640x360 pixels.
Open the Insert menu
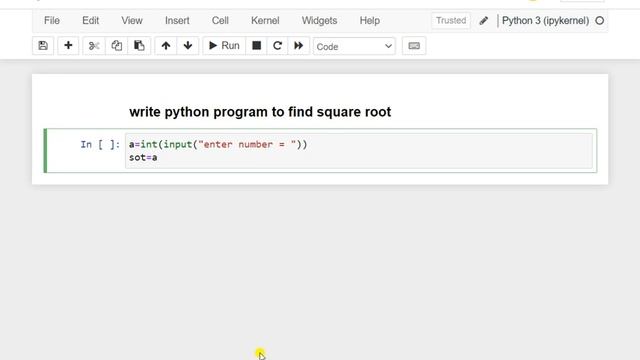coord(177,20)
